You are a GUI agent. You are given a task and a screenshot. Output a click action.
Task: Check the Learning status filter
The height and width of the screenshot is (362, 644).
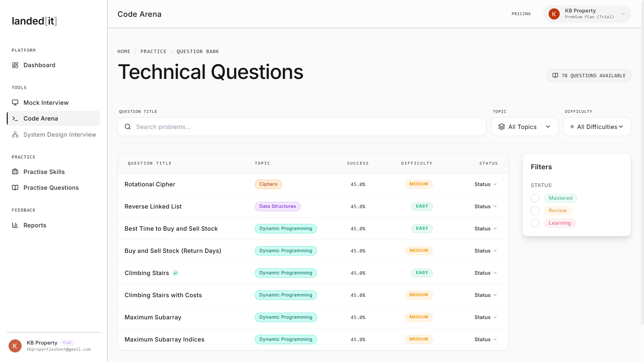(x=535, y=223)
